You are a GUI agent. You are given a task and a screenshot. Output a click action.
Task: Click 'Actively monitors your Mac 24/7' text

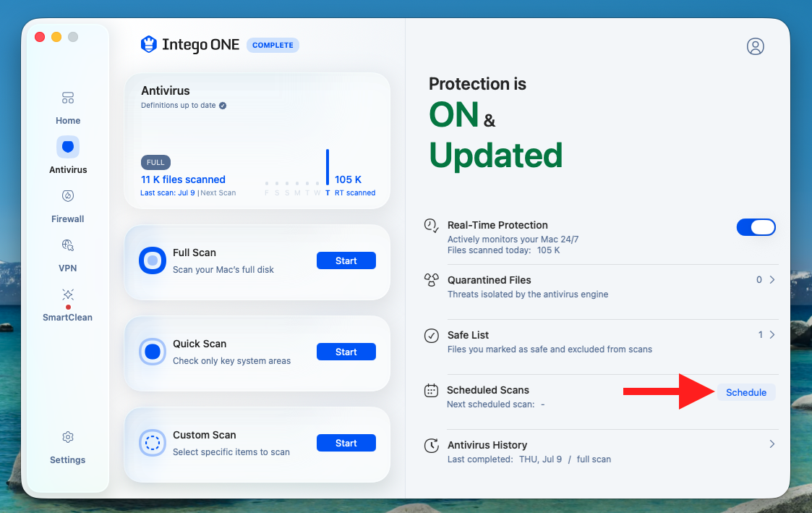pos(513,239)
